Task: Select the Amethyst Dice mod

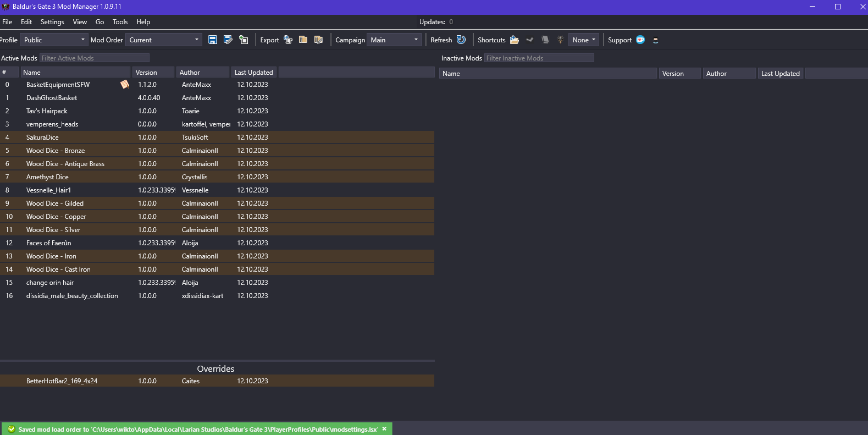Action: [217, 177]
